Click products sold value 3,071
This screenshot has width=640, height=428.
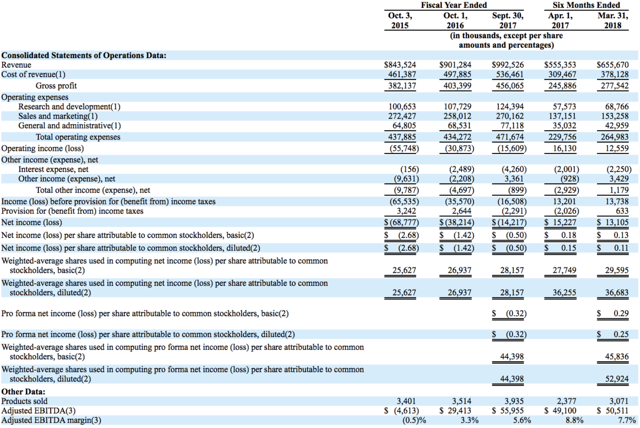tap(619, 401)
